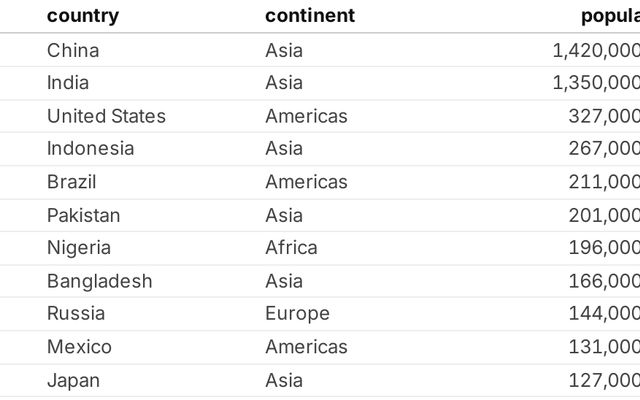Select Japan's Asia continent cell
Screen dimensions: 640x400
[x=284, y=380]
